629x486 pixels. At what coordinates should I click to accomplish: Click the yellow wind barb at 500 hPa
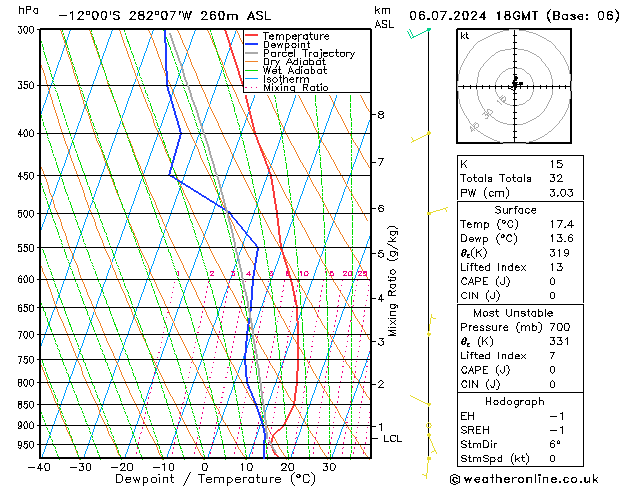[437, 211]
